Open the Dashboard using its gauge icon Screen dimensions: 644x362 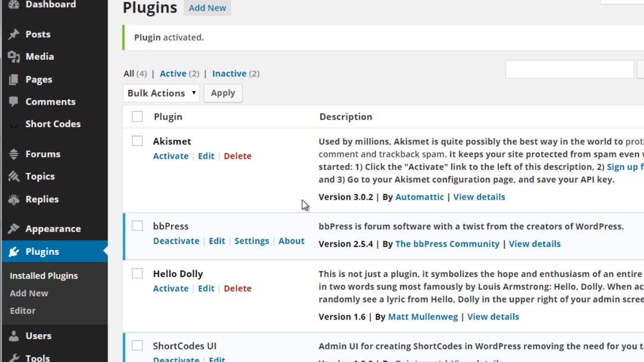(13, 4)
